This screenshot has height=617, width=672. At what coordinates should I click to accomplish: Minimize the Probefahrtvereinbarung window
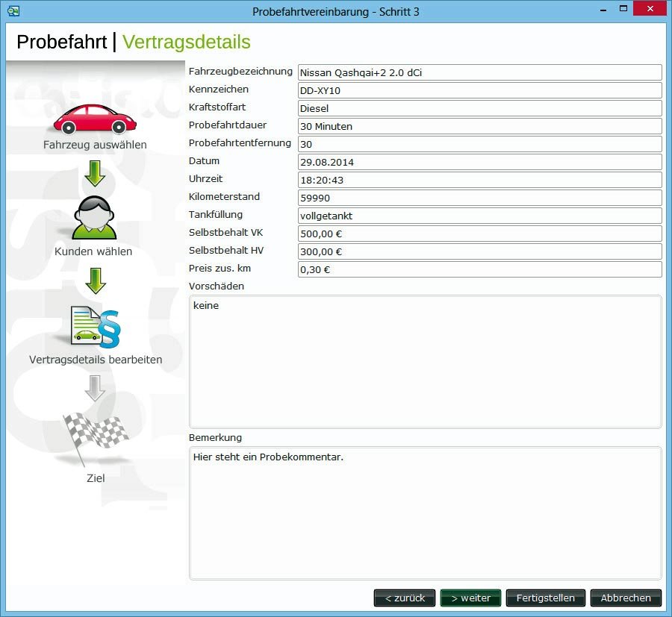click(x=603, y=10)
